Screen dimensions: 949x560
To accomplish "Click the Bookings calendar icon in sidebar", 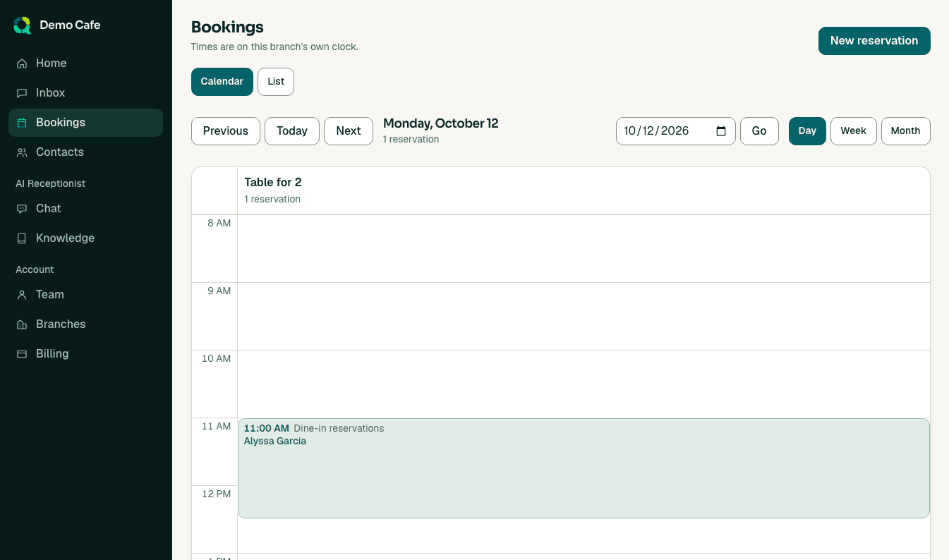I will (22, 123).
